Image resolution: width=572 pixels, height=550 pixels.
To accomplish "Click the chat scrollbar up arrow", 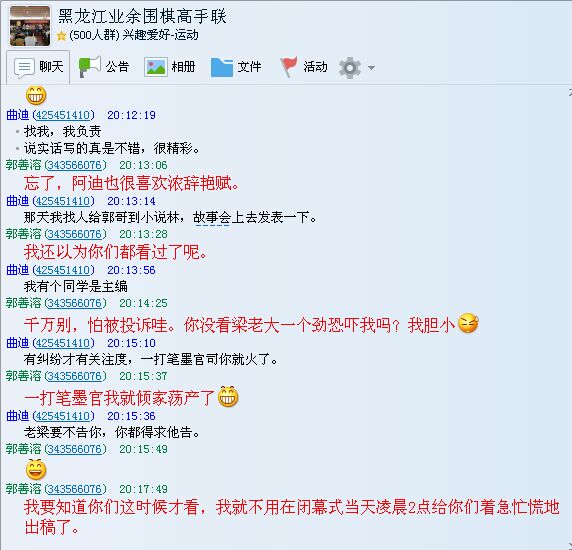I will point(569,92).
